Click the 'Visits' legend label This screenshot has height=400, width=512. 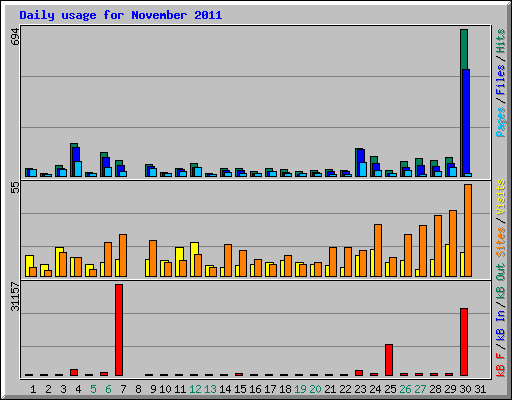501,197
